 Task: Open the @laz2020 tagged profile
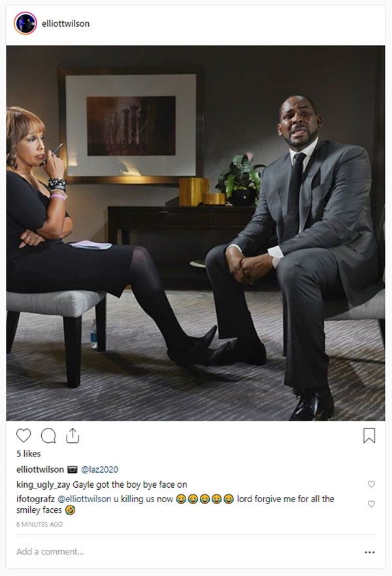click(99, 470)
